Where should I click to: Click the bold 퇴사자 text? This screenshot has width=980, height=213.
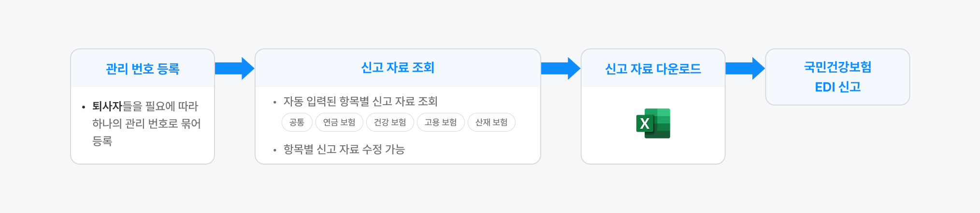pyautogui.click(x=107, y=106)
